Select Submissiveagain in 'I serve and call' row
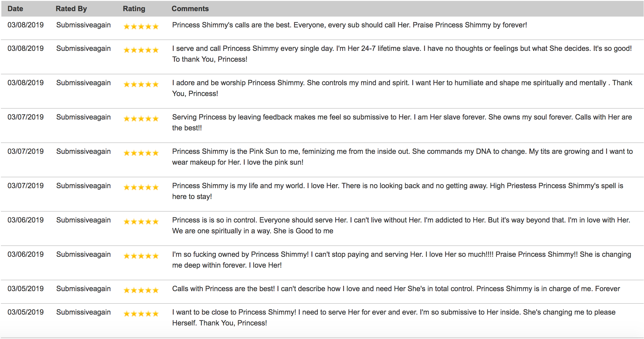This screenshot has width=644, height=339. click(x=83, y=49)
